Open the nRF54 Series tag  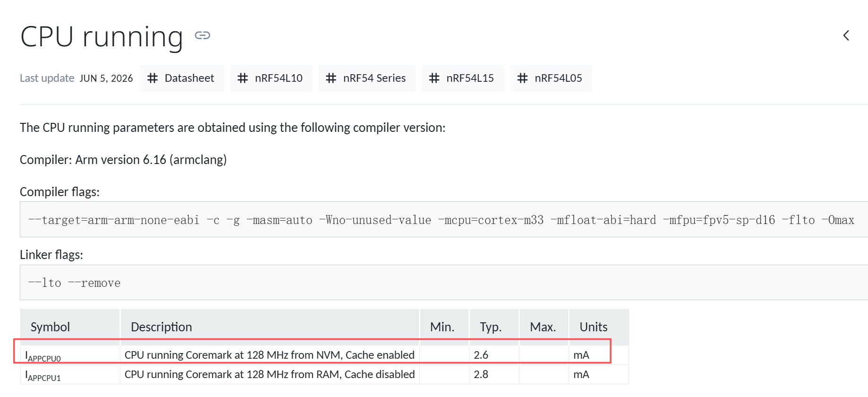[x=367, y=78]
